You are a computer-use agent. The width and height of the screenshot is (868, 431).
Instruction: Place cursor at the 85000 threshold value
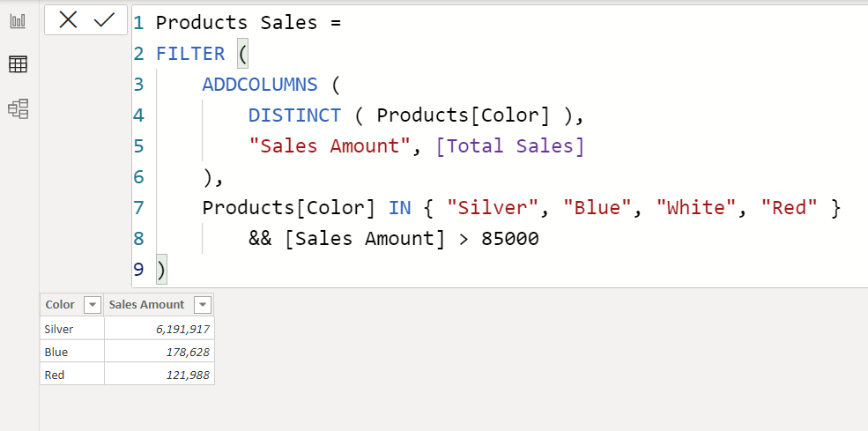510,238
